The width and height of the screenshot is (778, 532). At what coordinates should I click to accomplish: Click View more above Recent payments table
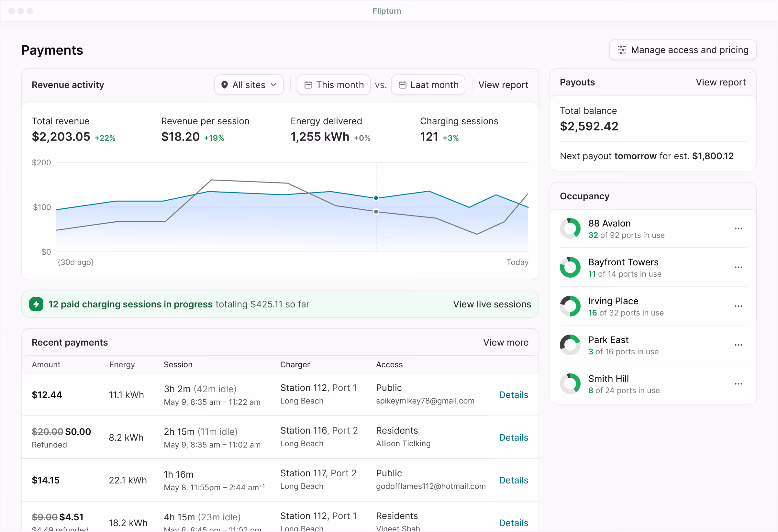click(x=506, y=342)
